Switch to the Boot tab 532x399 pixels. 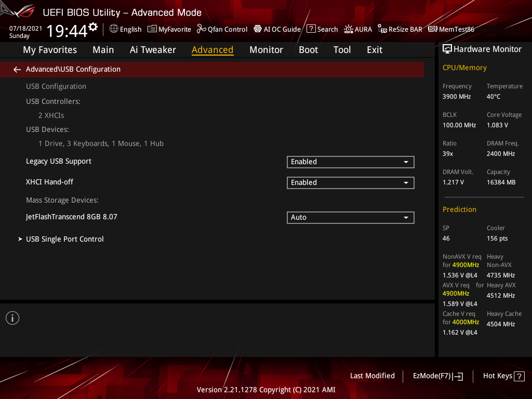(308, 49)
